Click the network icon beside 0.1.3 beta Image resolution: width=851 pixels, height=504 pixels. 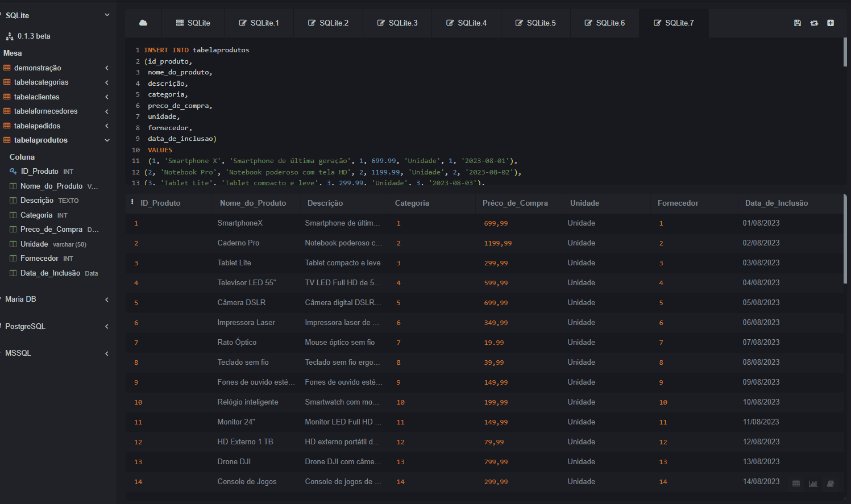point(10,36)
